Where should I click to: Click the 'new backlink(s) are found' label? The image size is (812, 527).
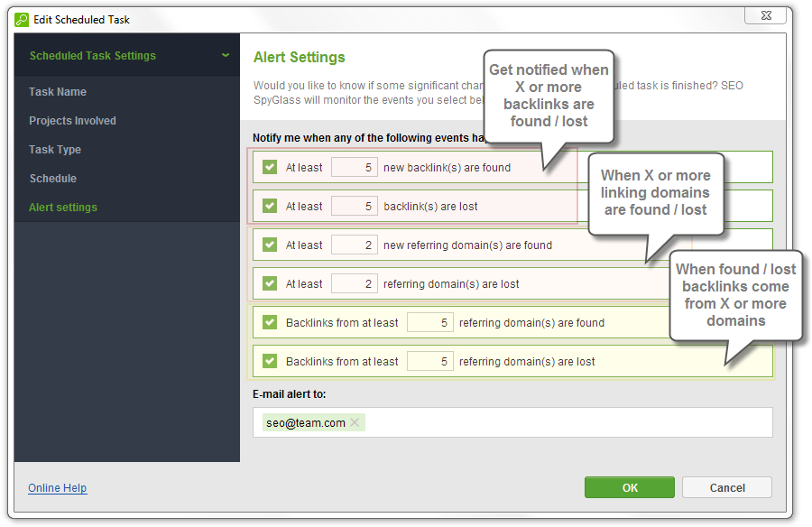(x=447, y=167)
